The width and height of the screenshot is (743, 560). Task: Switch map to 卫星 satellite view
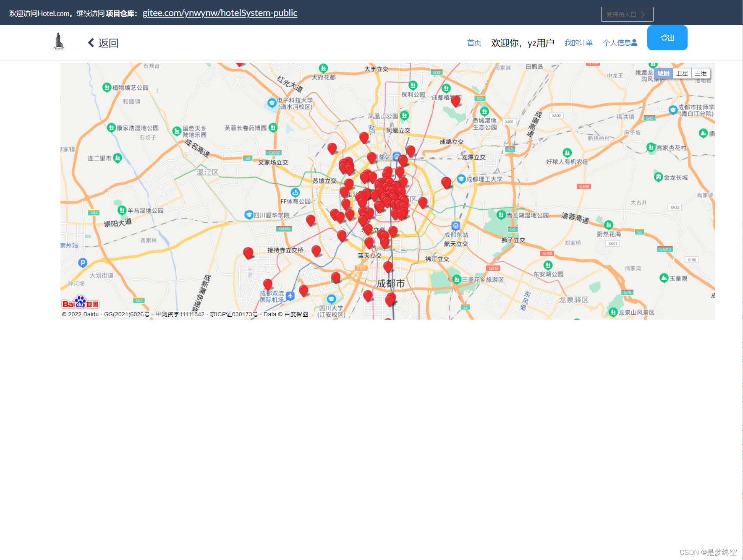682,73
